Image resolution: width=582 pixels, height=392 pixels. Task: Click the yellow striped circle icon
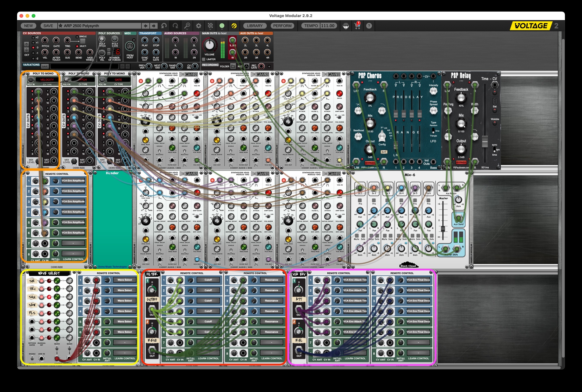coord(234,26)
